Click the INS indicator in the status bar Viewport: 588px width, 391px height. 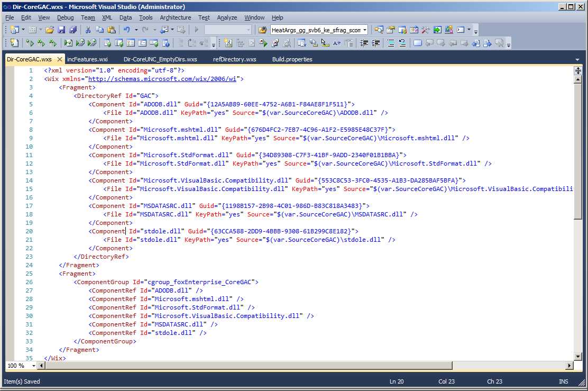click(x=563, y=381)
